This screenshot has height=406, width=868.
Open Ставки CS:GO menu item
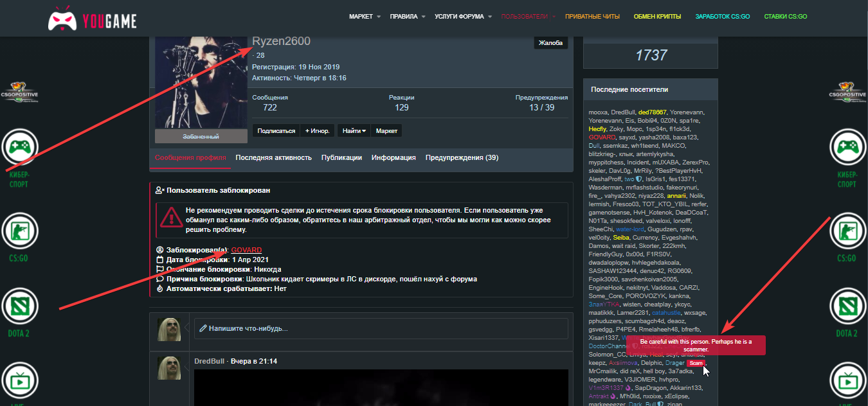(x=785, y=17)
